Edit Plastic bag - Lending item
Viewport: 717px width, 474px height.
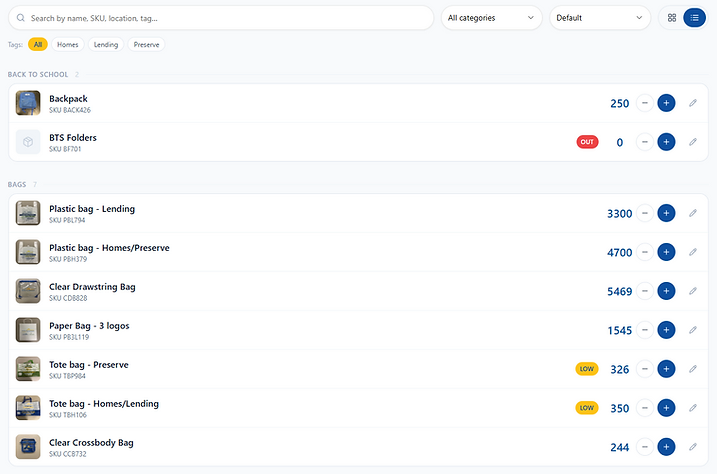coord(693,213)
